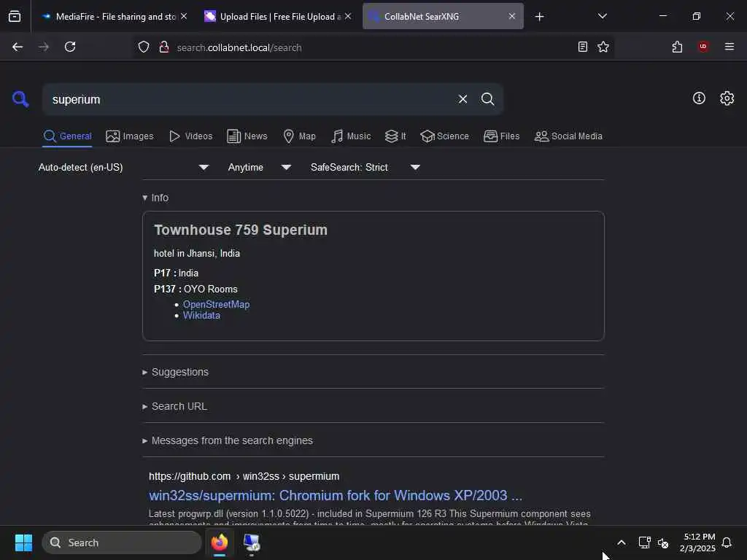Select the General search category
The image size is (747, 560).
tap(67, 136)
